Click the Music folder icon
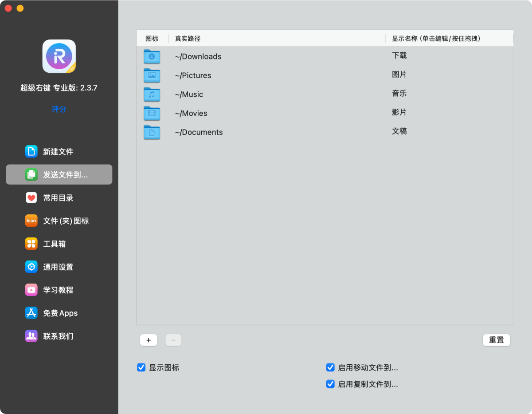The width and height of the screenshot is (532, 414). [152, 95]
